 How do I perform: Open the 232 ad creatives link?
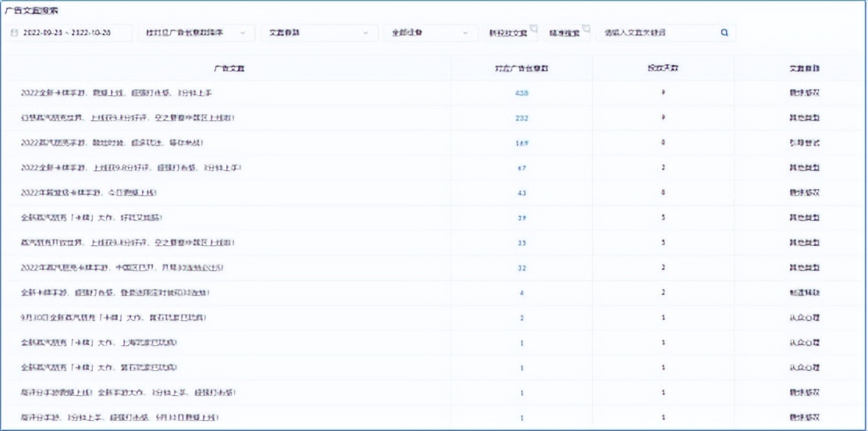[521, 118]
